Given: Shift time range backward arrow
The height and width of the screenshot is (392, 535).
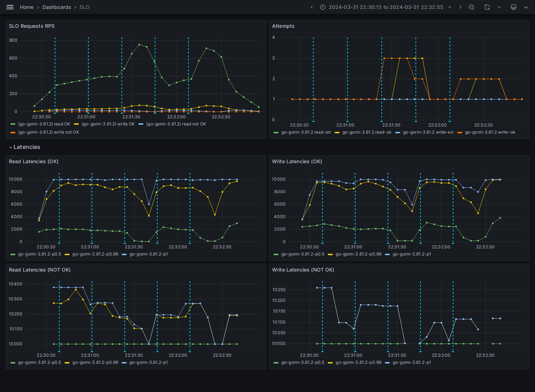Looking at the screenshot, I should click(312, 7).
